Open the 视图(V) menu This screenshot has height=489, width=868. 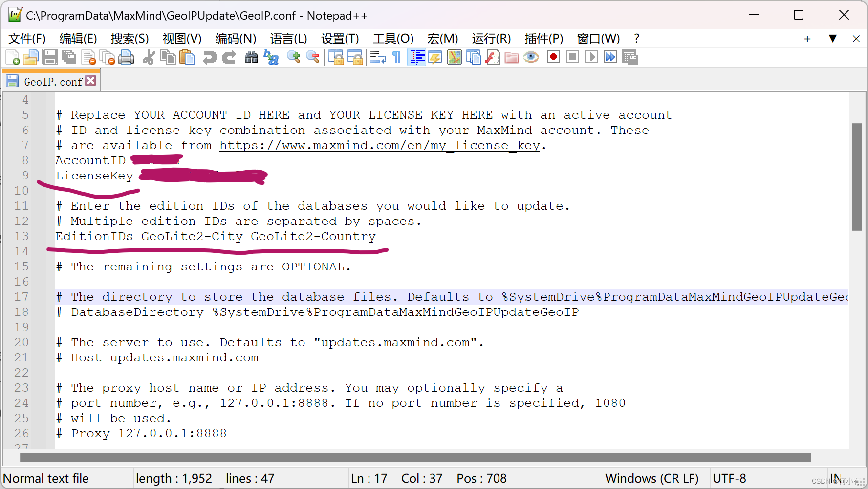point(182,39)
